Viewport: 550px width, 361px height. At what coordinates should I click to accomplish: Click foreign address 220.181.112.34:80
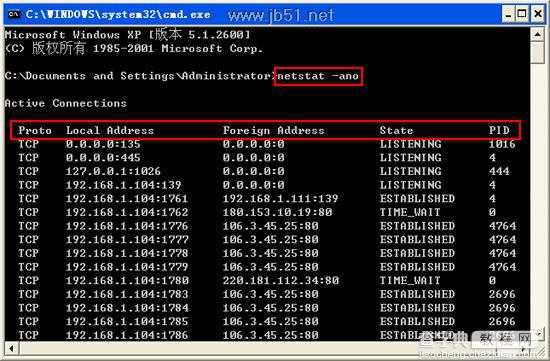coord(281,281)
